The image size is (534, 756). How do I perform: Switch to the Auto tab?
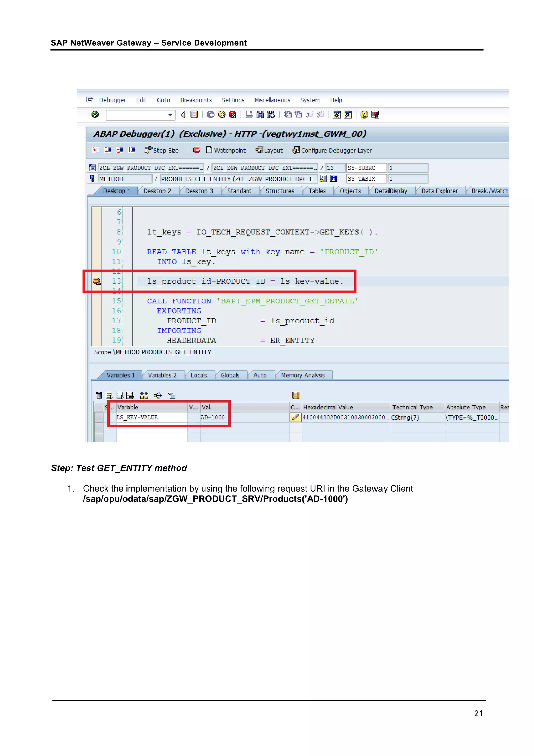point(260,375)
